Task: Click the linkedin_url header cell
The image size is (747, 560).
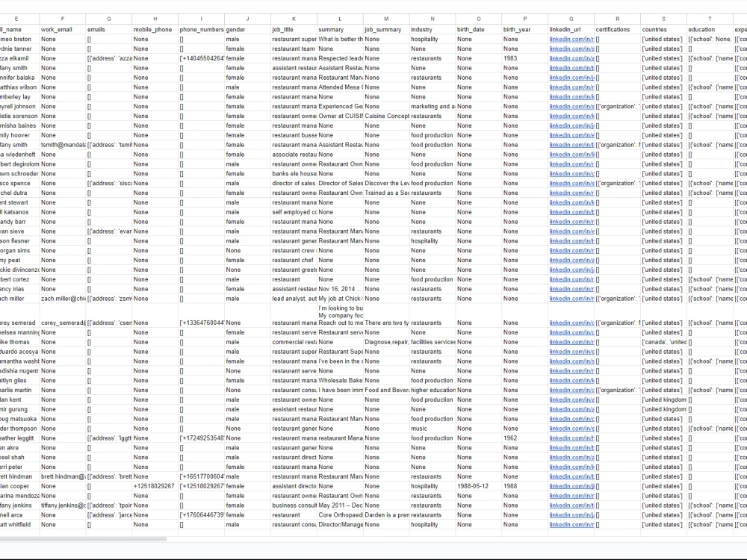Action: point(571,30)
